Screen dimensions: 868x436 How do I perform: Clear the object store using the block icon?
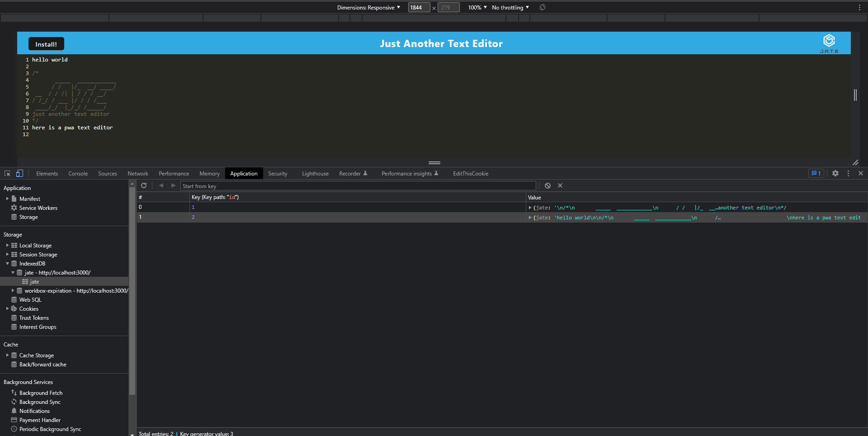click(x=547, y=185)
